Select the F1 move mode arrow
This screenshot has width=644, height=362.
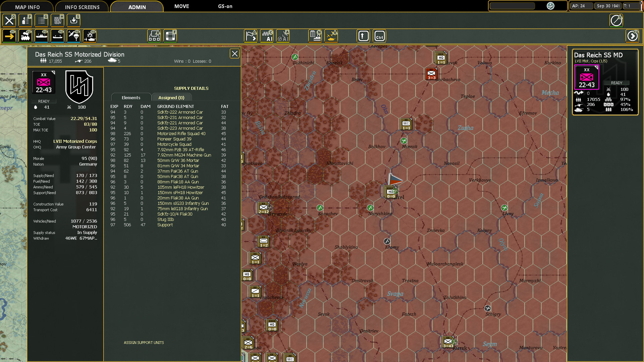click(x=9, y=36)
